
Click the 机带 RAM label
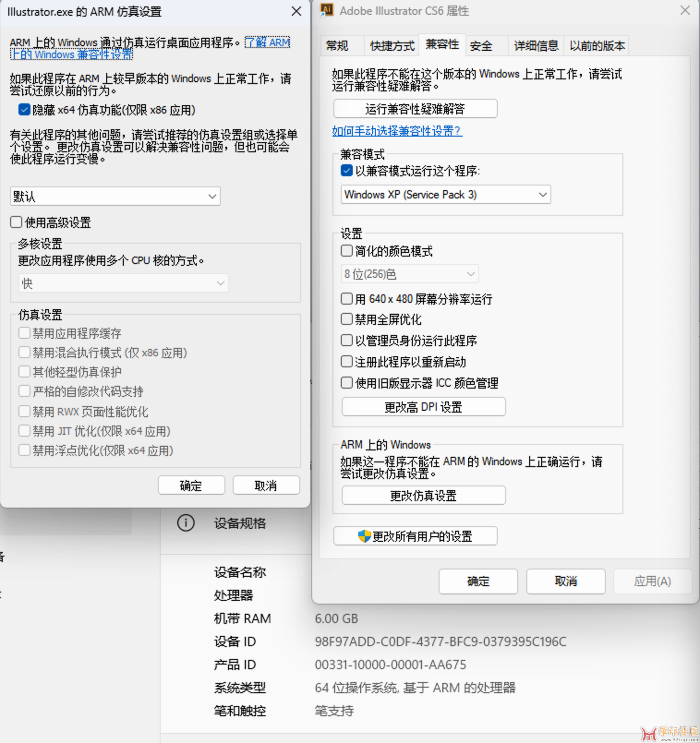pyautogui.click(x=242, y=618)
